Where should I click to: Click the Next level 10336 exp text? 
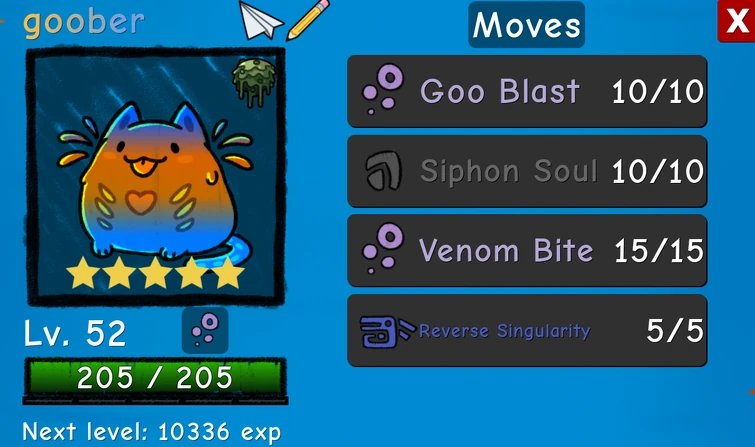click(152, 432)
